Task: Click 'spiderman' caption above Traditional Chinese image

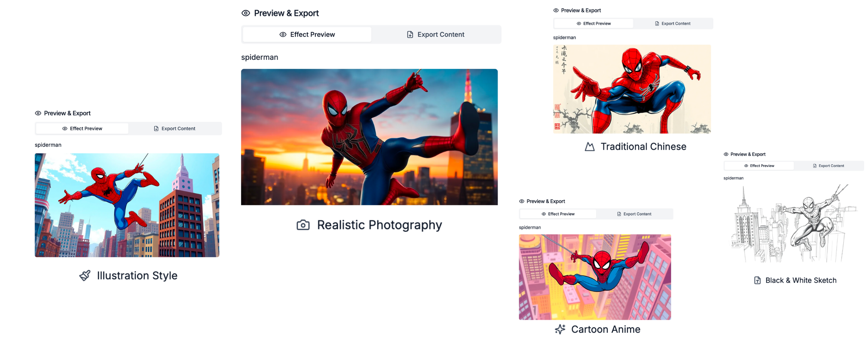Action: (x=564, y=37)
